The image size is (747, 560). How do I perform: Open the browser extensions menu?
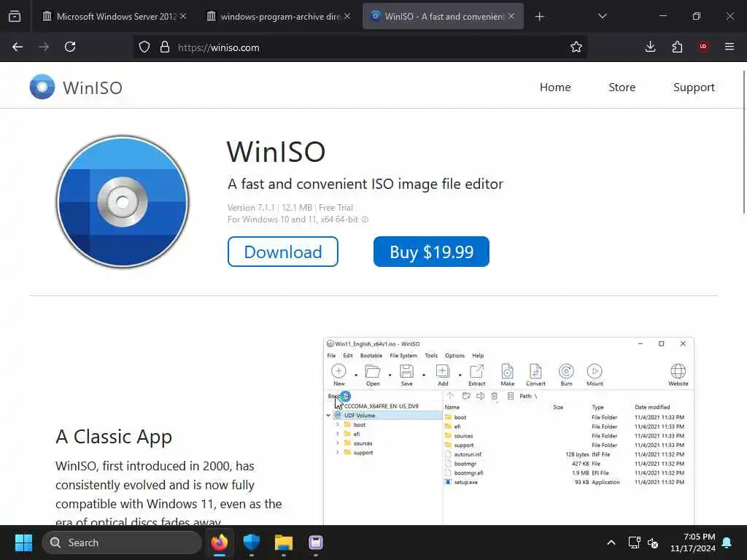[677, 47]
